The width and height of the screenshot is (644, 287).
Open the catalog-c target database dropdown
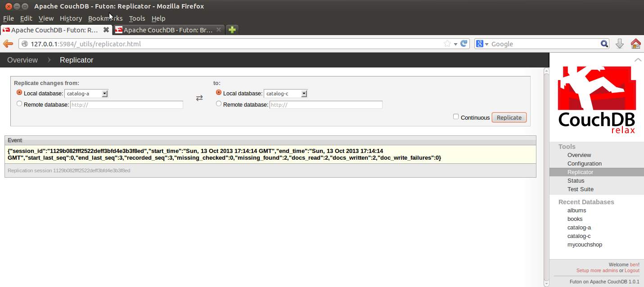point(286,94)
